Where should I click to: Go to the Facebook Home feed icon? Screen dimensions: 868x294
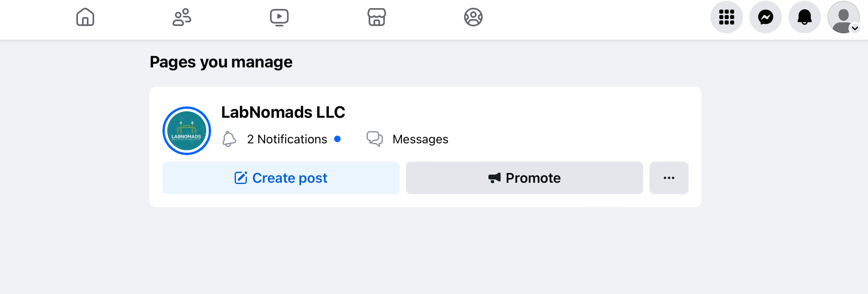pos(85,17)
